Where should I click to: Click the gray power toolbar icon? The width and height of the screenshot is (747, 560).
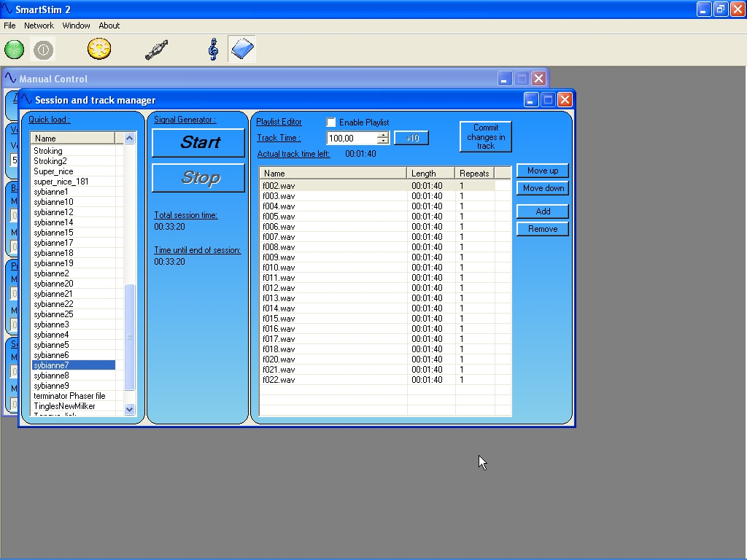(x=43, y=50)
